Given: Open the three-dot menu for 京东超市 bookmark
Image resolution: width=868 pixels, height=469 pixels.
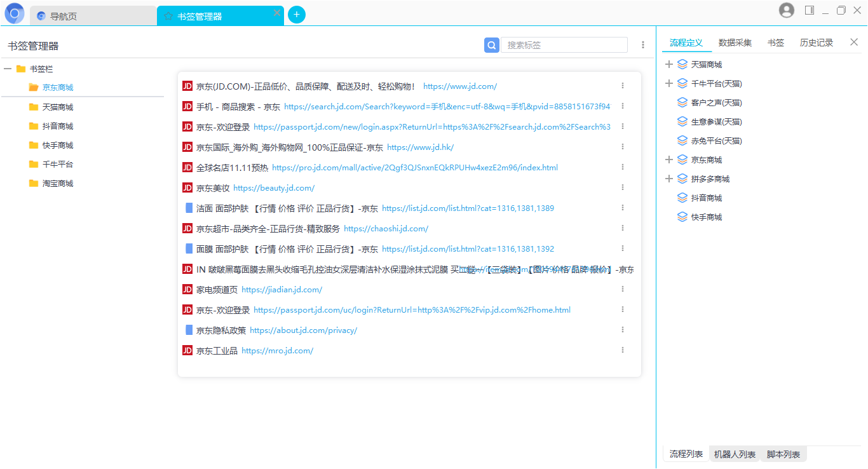Looking at the screenshot, I should [623, 228].
